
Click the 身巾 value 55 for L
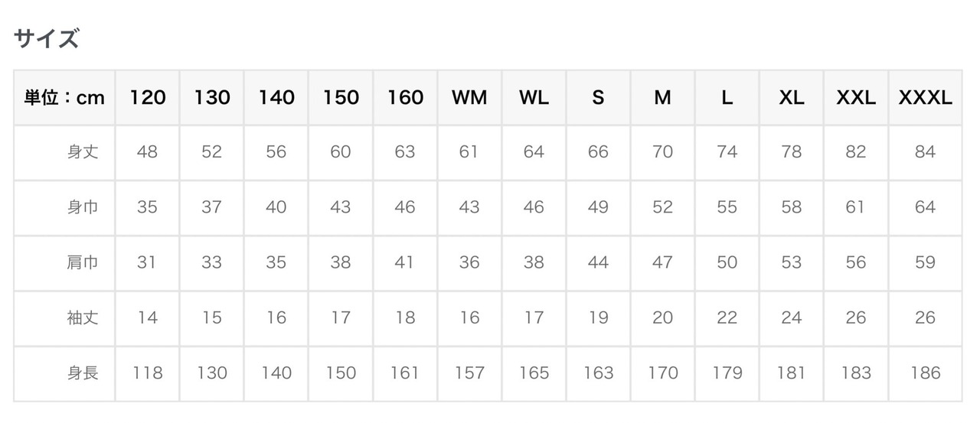coord(727,207)
